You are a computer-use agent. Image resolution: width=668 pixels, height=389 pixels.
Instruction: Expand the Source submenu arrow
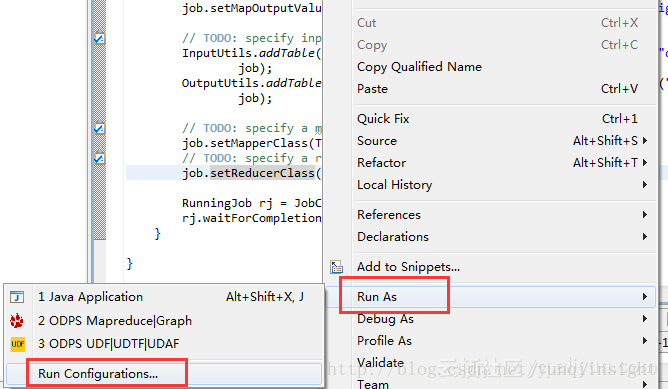645,141
